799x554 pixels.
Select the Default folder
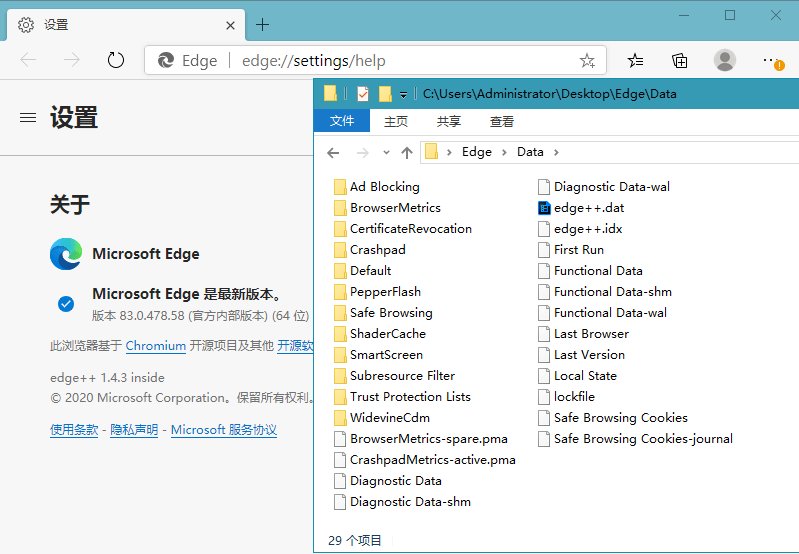pos(363,271)
